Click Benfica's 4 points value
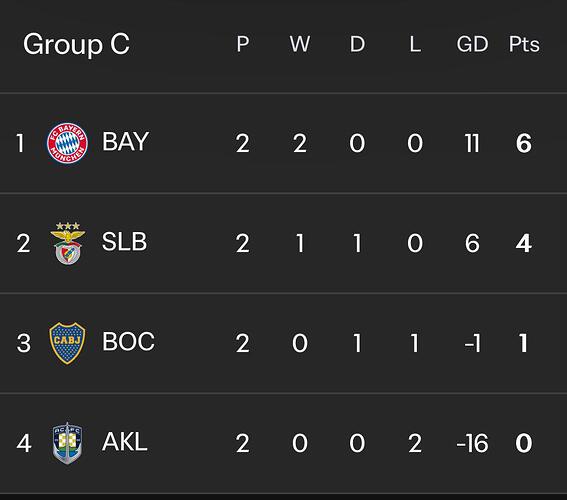This screenshot has width=567, height=500. click(524, 243)
